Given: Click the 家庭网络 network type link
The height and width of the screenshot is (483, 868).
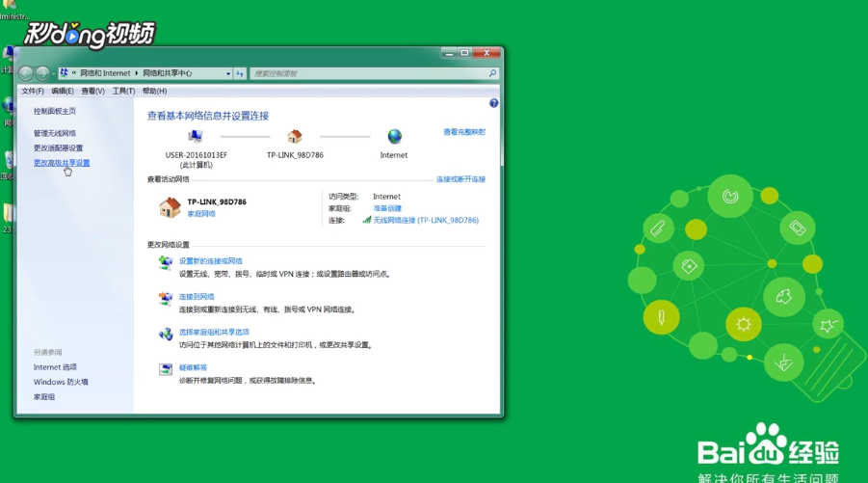Looking at the screenshot, I should pos(201,214).
